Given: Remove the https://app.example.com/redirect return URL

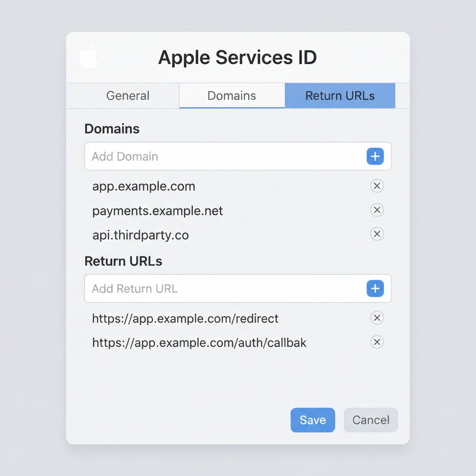Looking at the screenshot, I should (x=377, y=318).
